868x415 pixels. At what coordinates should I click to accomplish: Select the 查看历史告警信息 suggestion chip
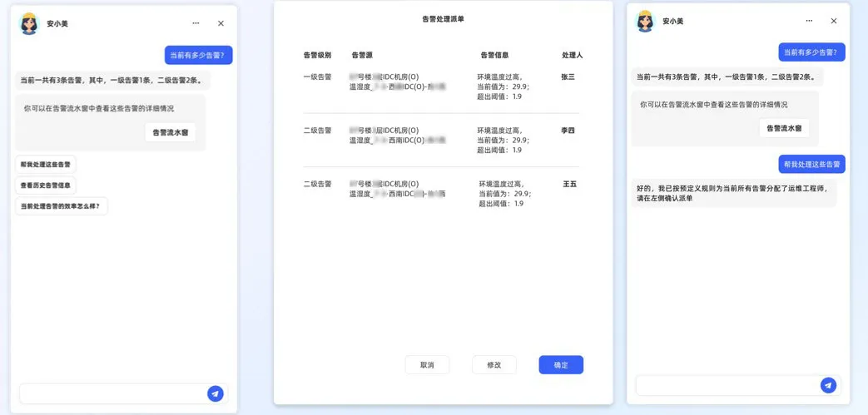[x=46, y=185]
